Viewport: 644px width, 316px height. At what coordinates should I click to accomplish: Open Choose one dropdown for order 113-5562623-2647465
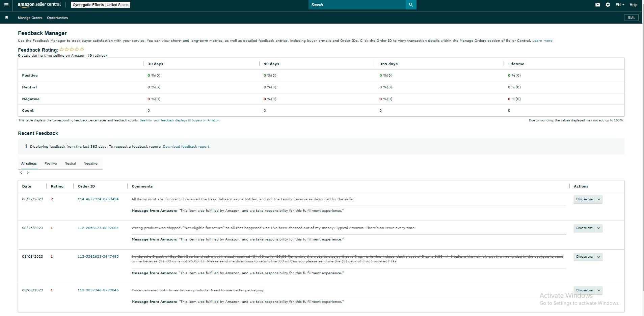(588, 257)
